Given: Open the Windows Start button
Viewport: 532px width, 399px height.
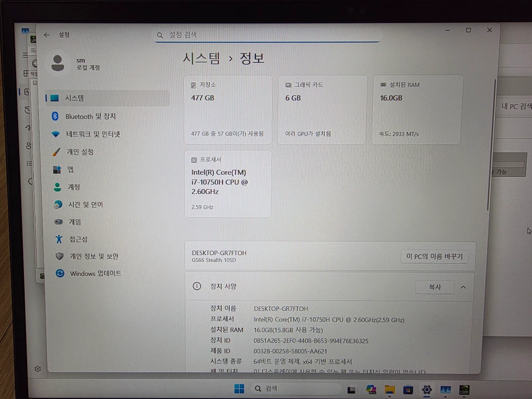Looking at the screenshot, I should point(239,389).
